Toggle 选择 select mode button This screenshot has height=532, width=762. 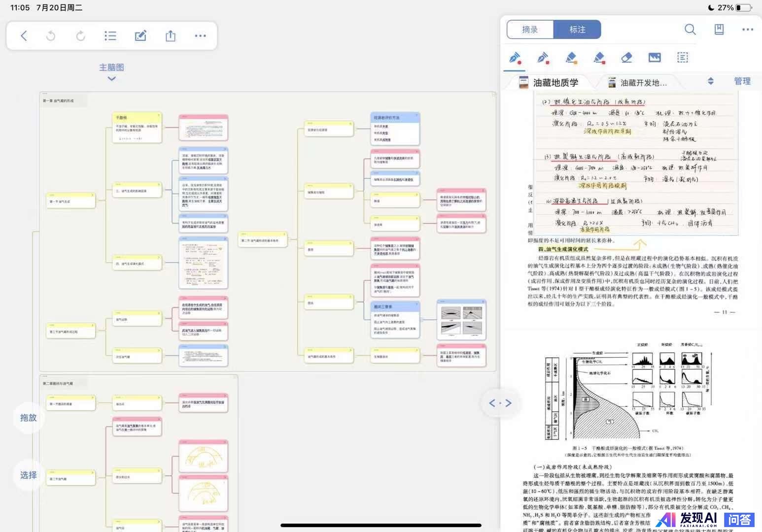pos(29,475)
